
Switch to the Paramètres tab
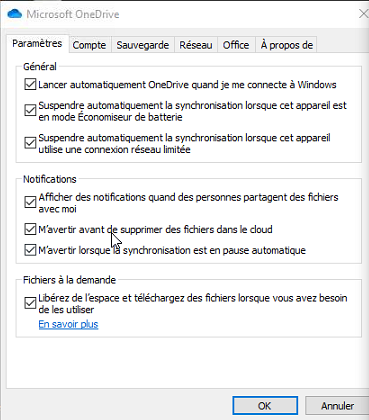(x=37, y=44)
